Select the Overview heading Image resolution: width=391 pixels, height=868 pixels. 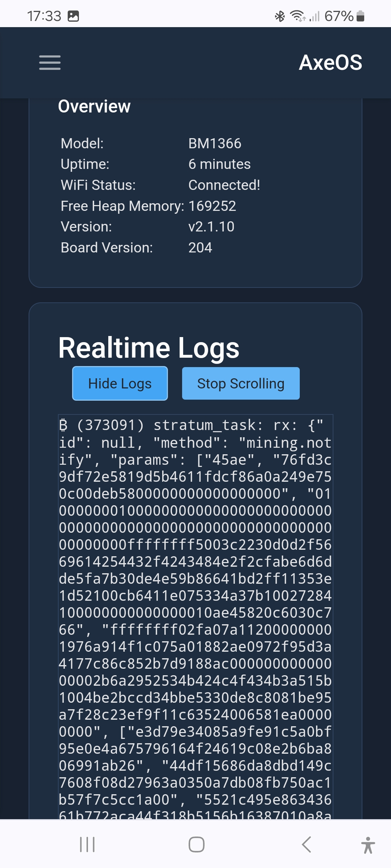[x=94, y=106]
